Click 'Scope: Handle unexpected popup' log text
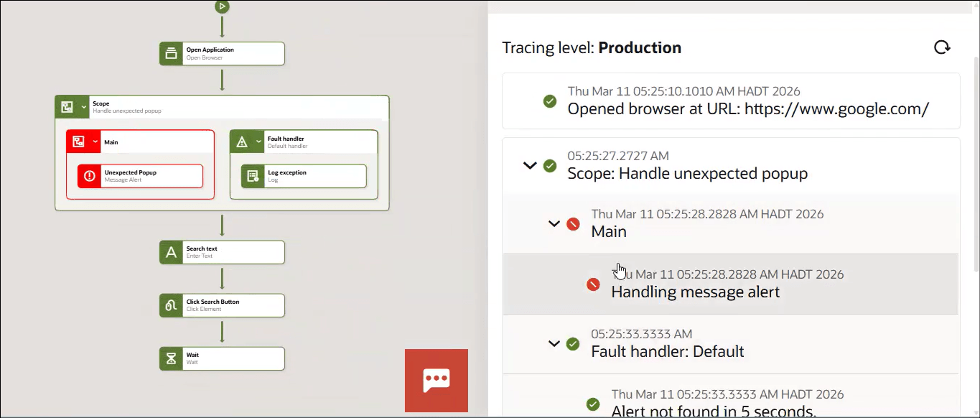Viewport: 980px width, 418px height. point(688,174)
